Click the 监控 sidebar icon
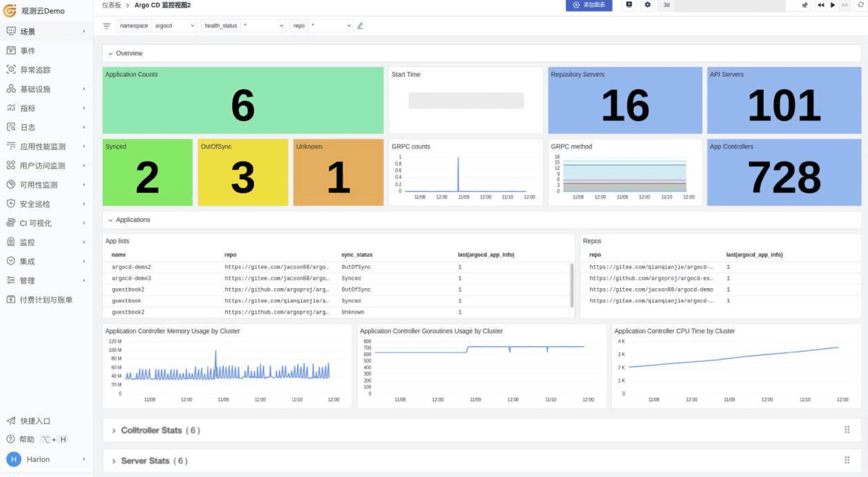The height and width of the screenshot is (477, 868). pyautogui.click(x=11, y=242)
